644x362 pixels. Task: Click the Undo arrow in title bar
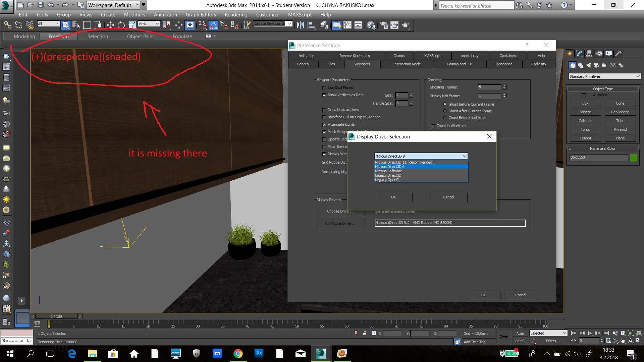[51, 5]
